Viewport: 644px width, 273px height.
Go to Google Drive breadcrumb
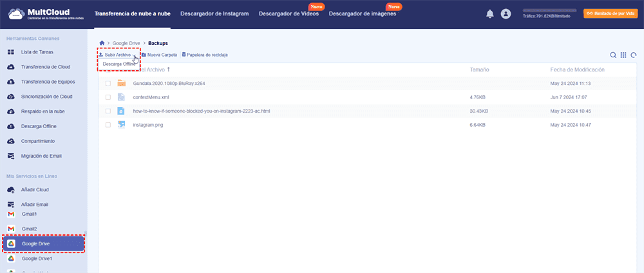126,42
